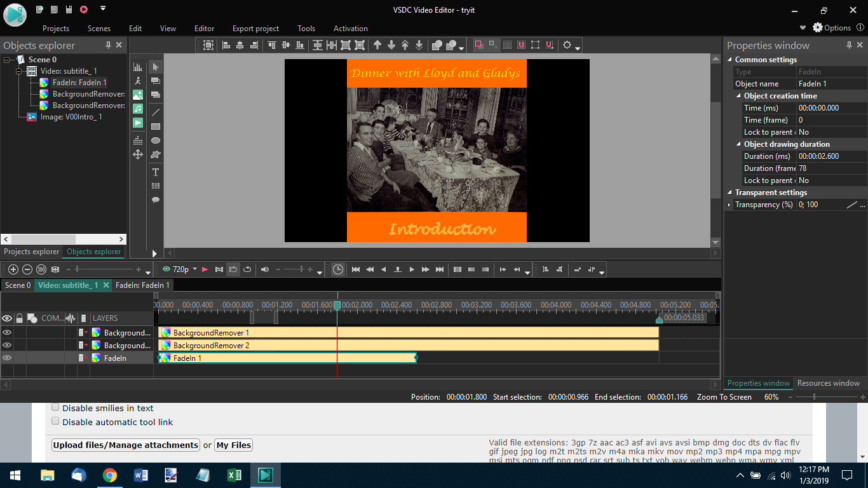
Task: Open Microsoft Word from the taskbar
Action: point(140,475)
